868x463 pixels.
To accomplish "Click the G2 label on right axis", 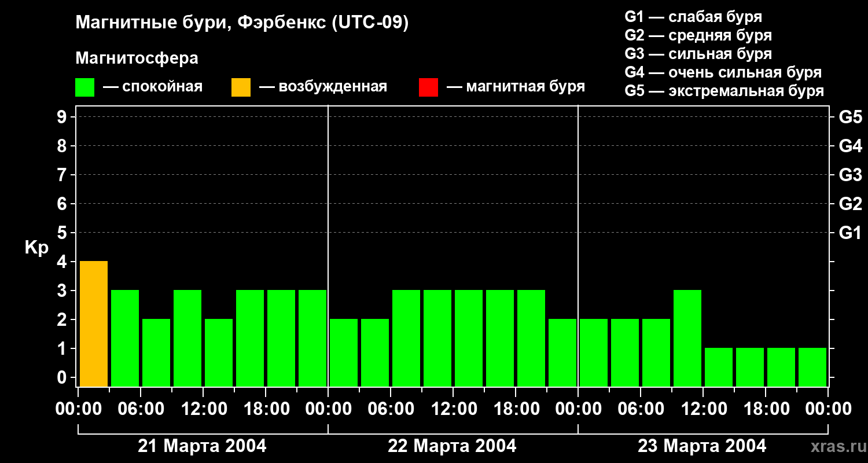I will (x=850, y=204).
